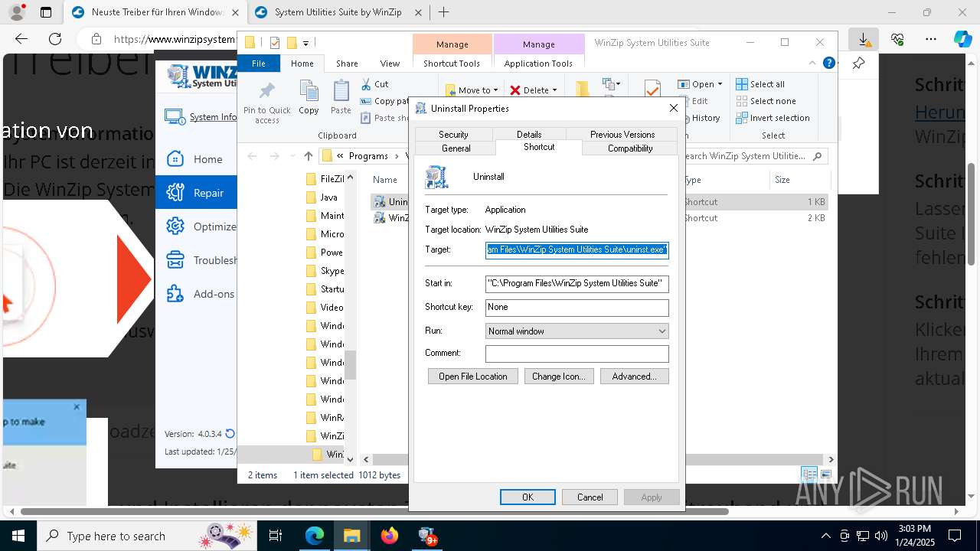This screenshot has width=980, height=551.
Task: Open Application Tools ribbon tab
Action: [x=538, y=64]
